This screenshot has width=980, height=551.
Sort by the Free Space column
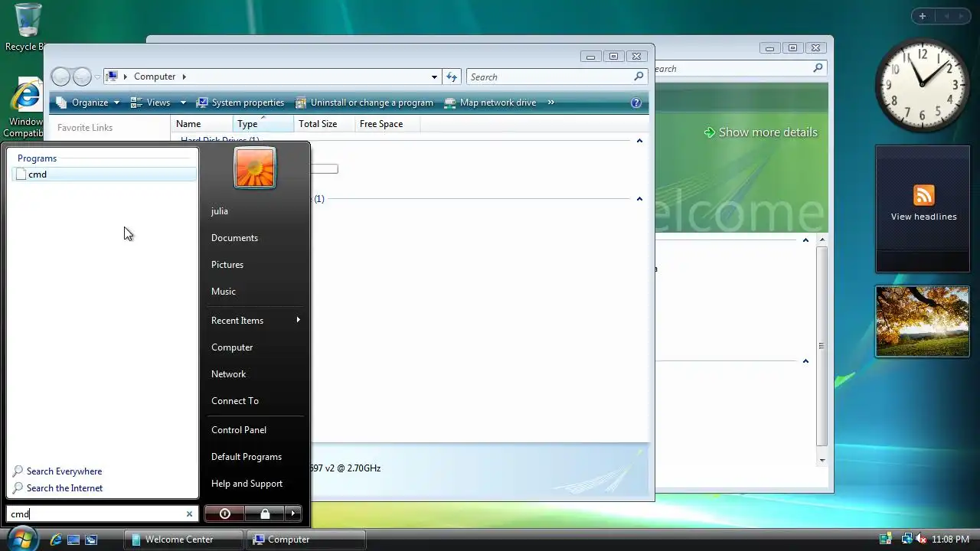pyautogui.click(x=387, y=124)
